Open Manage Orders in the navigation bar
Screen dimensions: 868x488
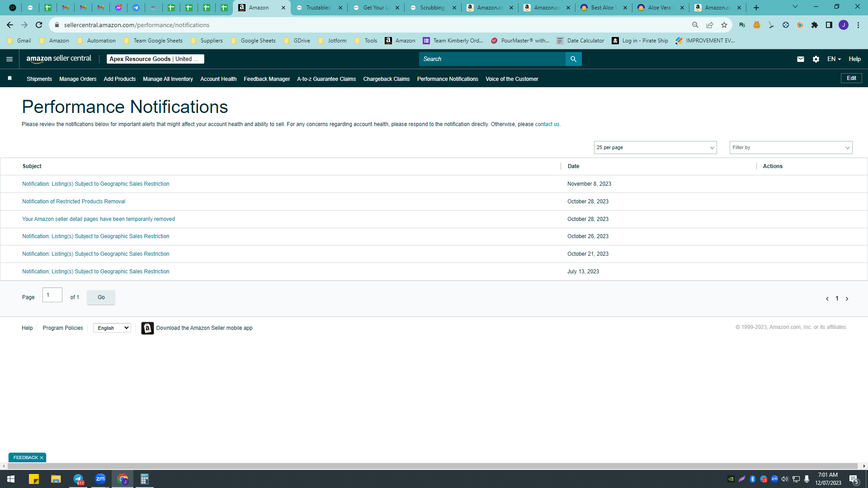click(x=78, y=79)
